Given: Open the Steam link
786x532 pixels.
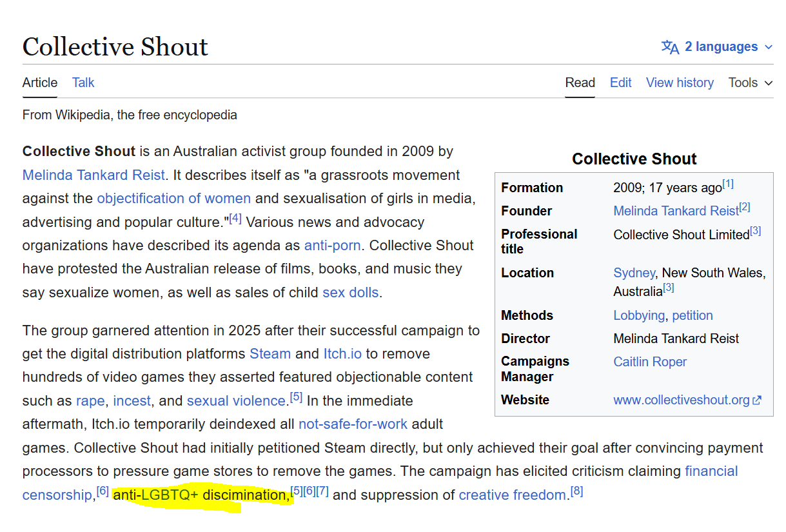Looking at the screenshot, I should coord(270,354).
